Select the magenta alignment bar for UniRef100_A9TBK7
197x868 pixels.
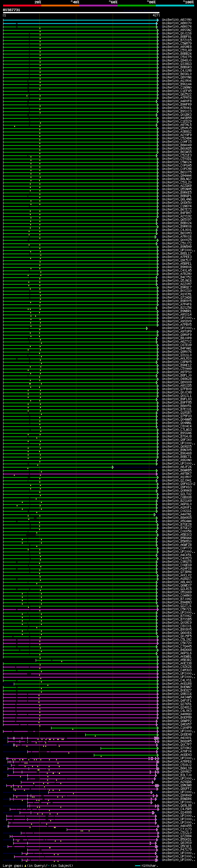tap(80, 474)
